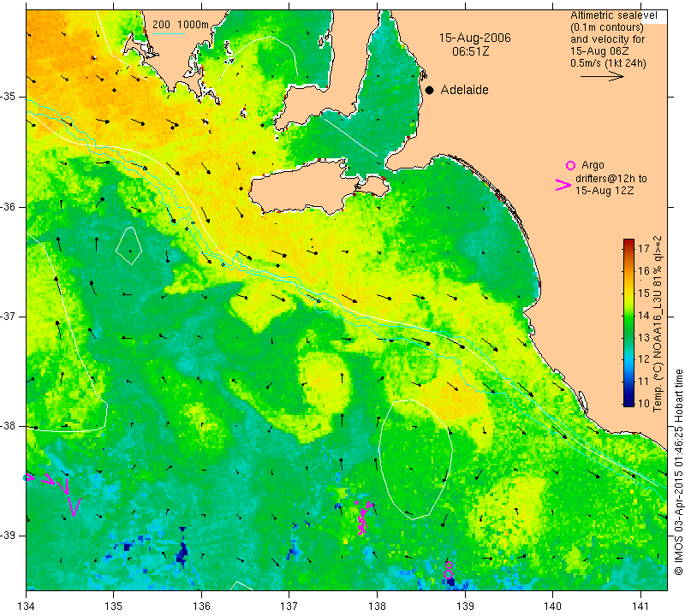Click the 141 longitude axis label
The height and width of the screenshot is (616, 685).
640,607
